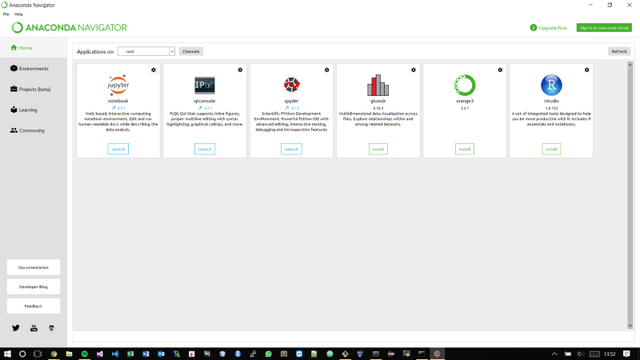Switch to the Environments tab
Viewport: 640px width, 360px height.
(33, 69)
